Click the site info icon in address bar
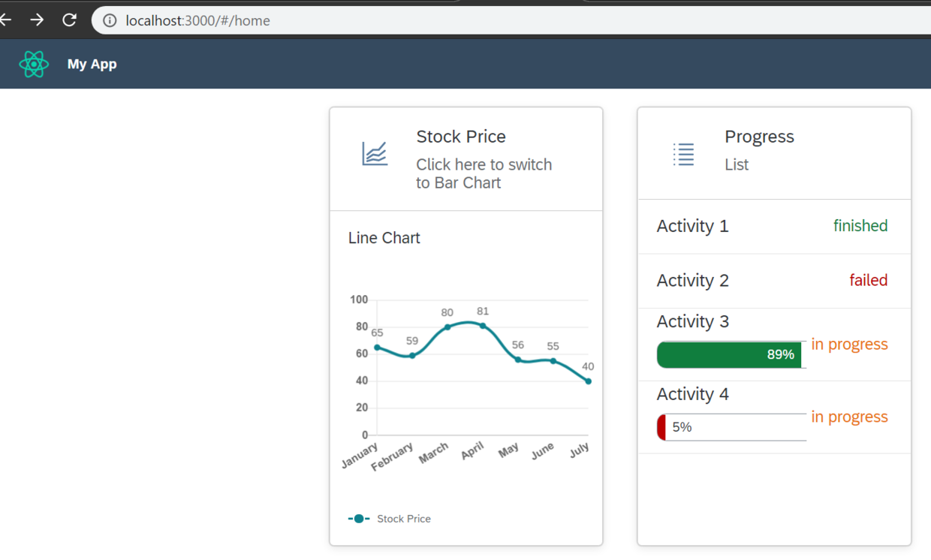 [110, 20]
